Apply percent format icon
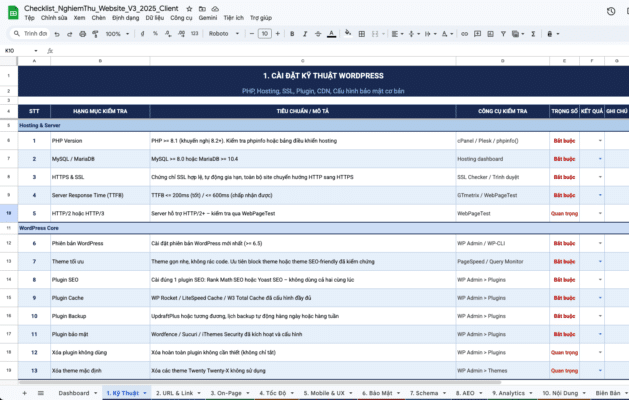Viewport: 629px width, 400px height. [x=155, y=34]
